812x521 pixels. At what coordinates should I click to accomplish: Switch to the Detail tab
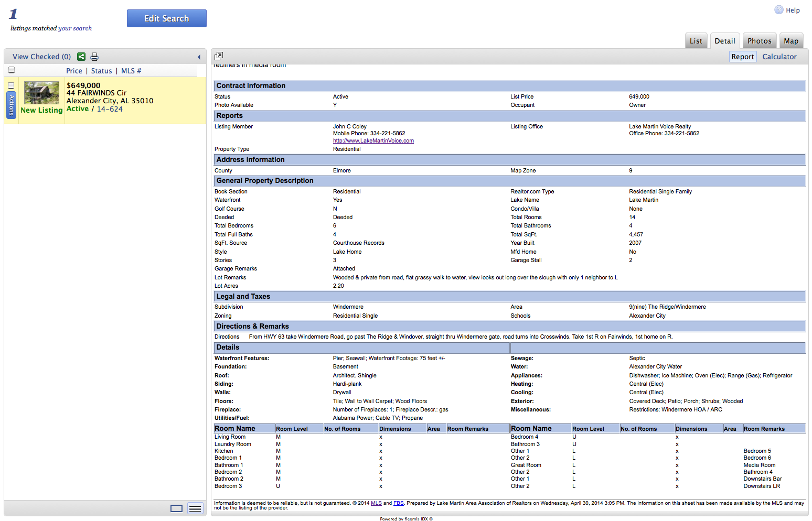[x=725, y=41]
